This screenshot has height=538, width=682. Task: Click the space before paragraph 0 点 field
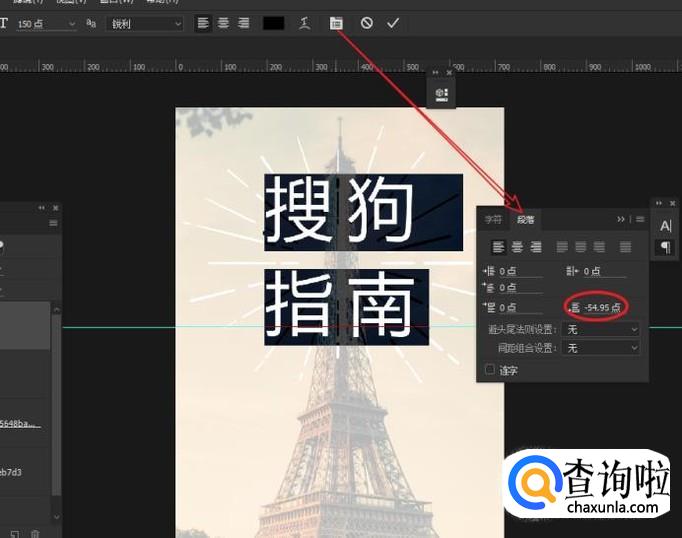coord(520,307)
